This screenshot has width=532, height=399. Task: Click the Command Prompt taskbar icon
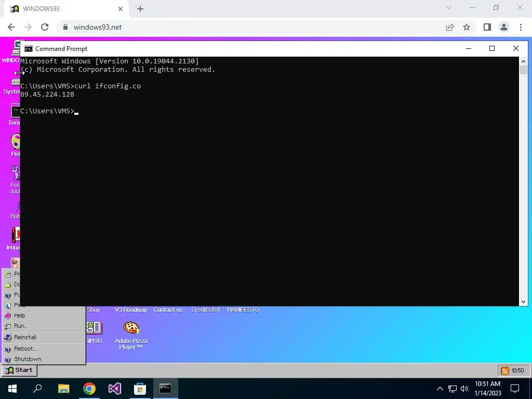[165, 389]
